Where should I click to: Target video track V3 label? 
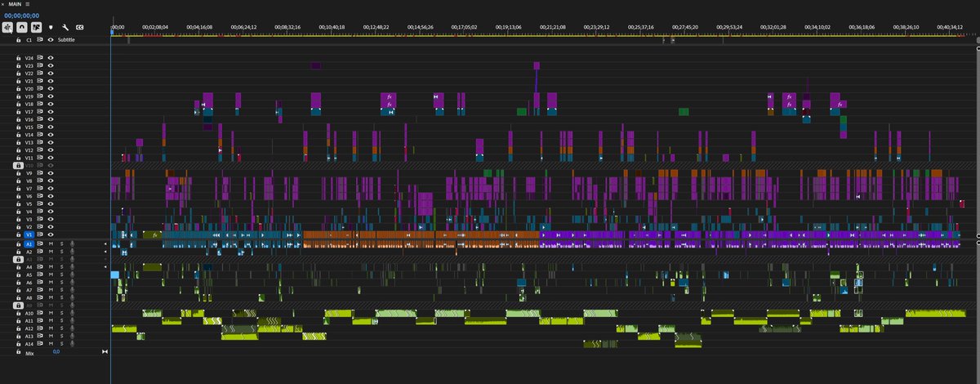click(29, 219)
